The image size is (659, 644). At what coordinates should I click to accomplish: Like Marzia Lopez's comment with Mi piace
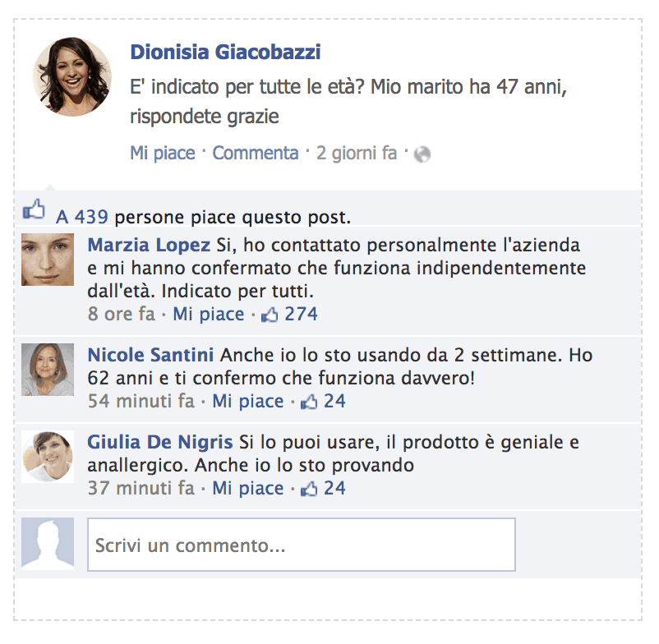[x=209, y=315]
